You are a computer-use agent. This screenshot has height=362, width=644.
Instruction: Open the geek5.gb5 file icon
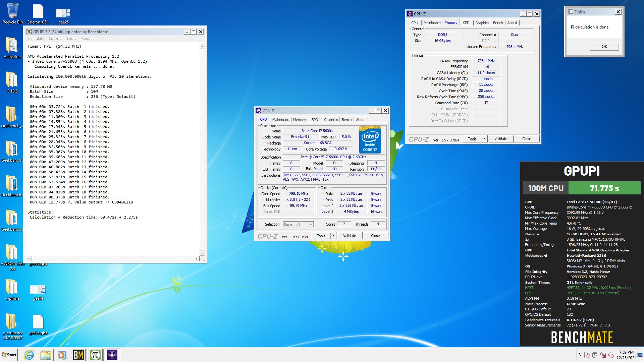pyautogui.click(x=38, y=324)
